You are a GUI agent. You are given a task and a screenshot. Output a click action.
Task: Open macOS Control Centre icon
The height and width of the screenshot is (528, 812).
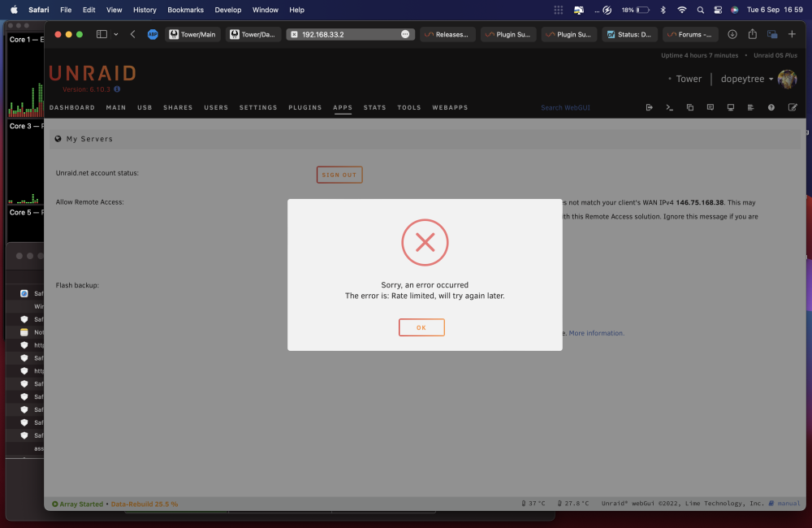(x=718, y=10)
